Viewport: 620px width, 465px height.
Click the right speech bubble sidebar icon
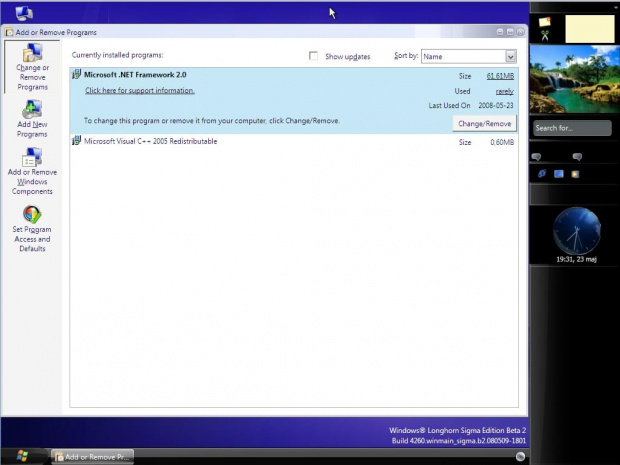[x=577, y=157]
